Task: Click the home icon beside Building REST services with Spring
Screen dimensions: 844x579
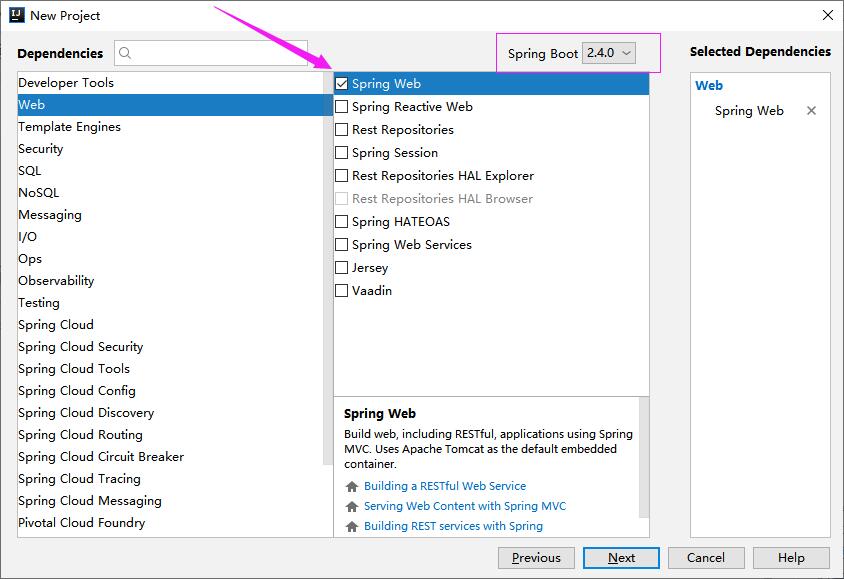Action: (350, 526)
